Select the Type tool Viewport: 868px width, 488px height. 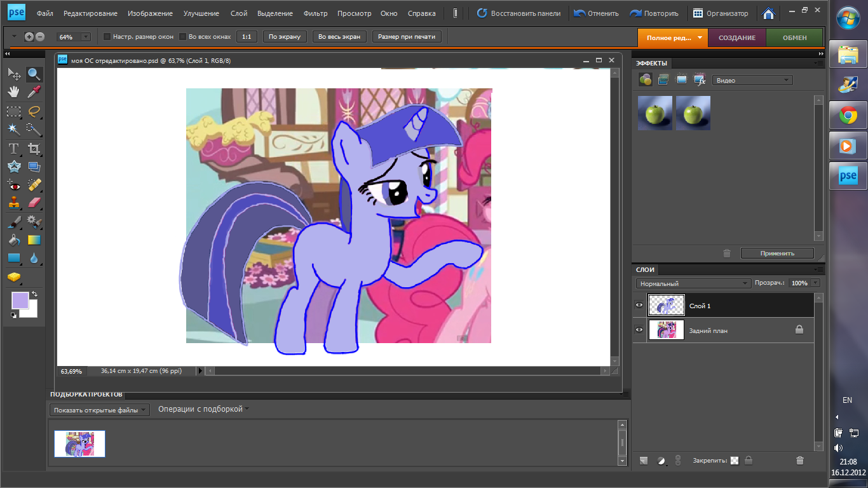(13, 149)
